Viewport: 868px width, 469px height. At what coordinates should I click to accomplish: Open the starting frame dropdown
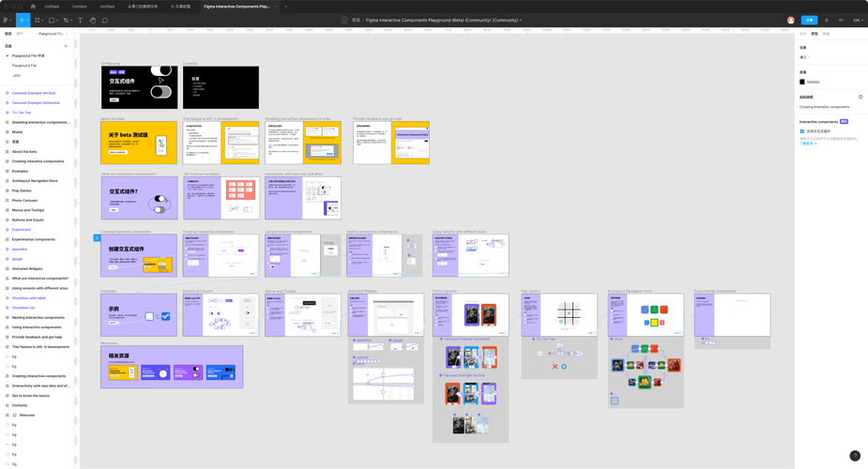click(826, 107)
